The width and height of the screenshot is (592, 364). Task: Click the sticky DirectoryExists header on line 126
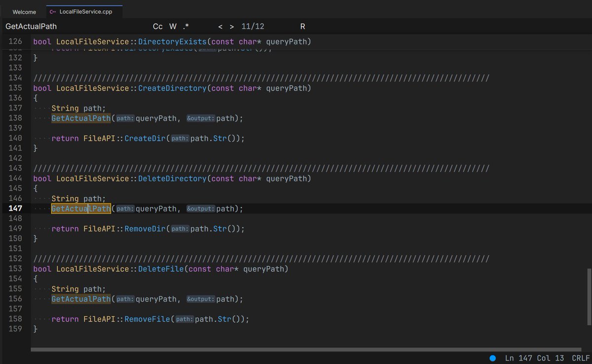click(172, 42)
